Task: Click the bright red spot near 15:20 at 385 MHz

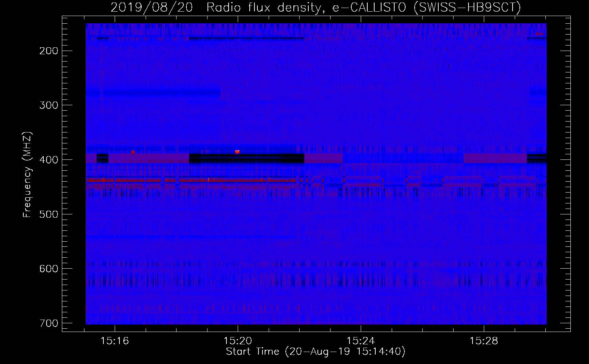Action: click(x=237, y=152)
